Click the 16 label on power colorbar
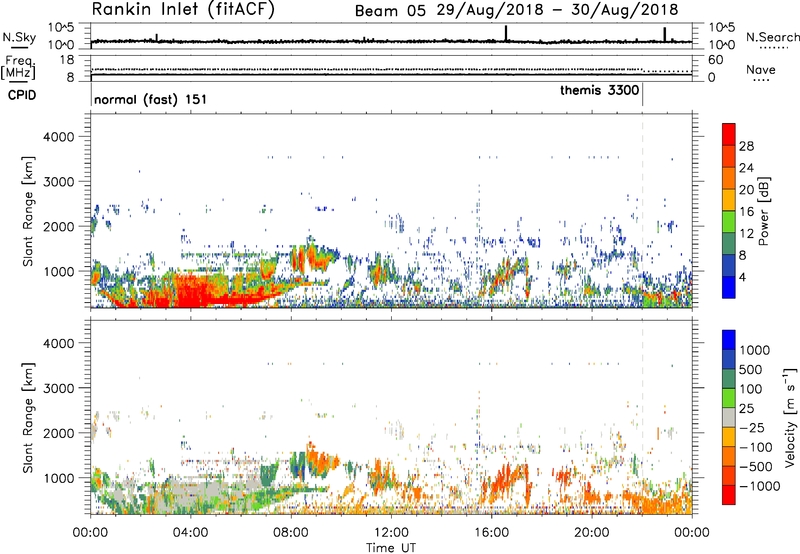 pyautogui.click(x=746, y=212)
